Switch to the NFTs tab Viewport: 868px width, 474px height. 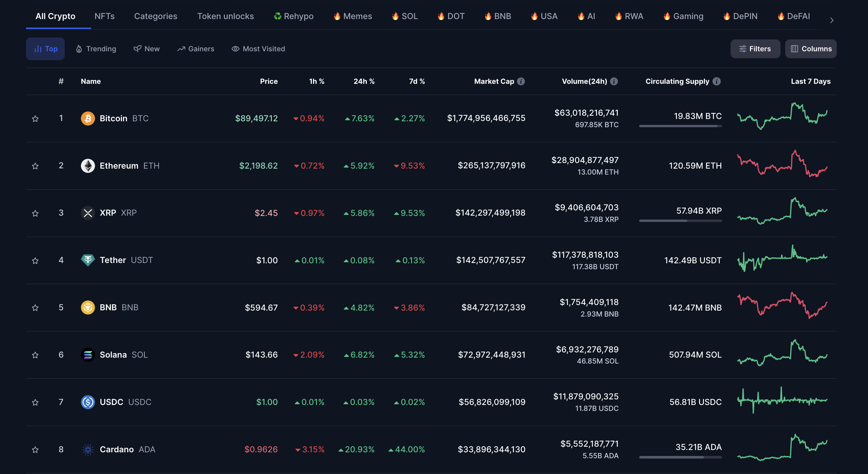click(105, 16)
